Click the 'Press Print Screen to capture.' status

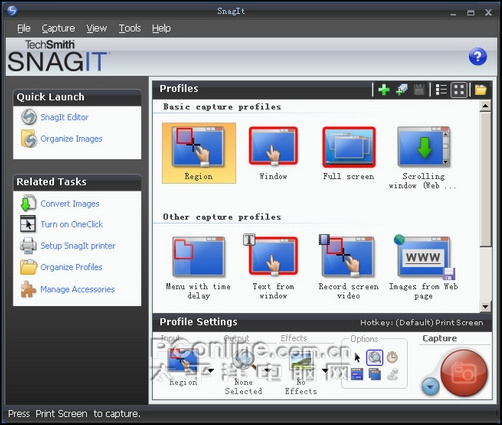coord(74,414)
